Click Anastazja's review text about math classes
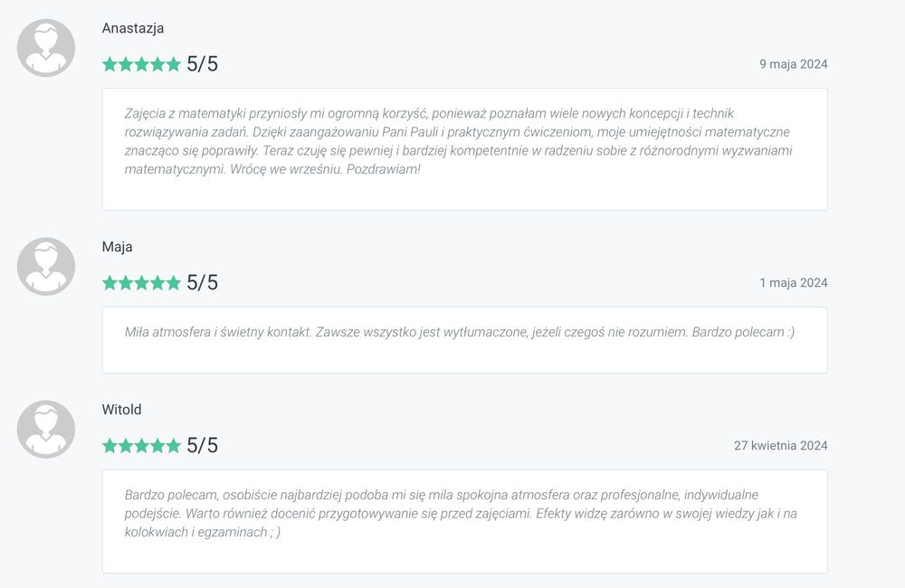Viewport: 905px width, 588px height. [x=458, y=141]
